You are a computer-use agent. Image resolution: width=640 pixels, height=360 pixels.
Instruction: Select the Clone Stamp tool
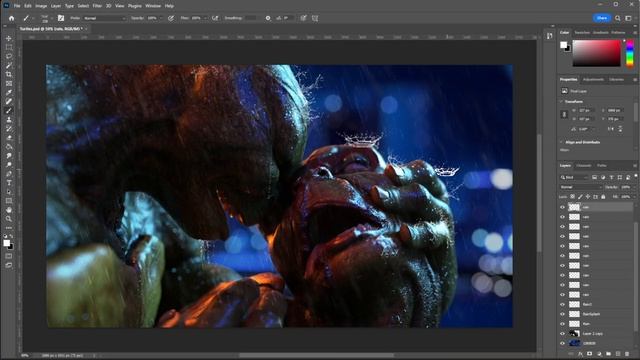click(x=9, y=120)
